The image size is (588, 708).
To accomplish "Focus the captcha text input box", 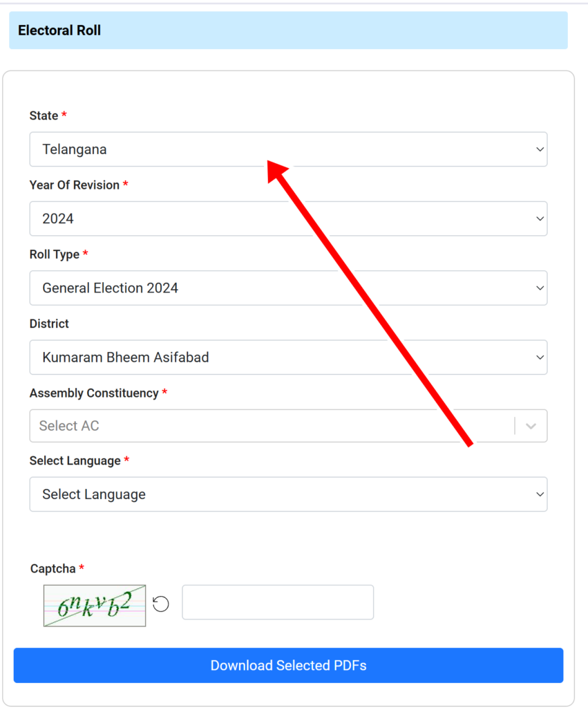I will 278,602.
